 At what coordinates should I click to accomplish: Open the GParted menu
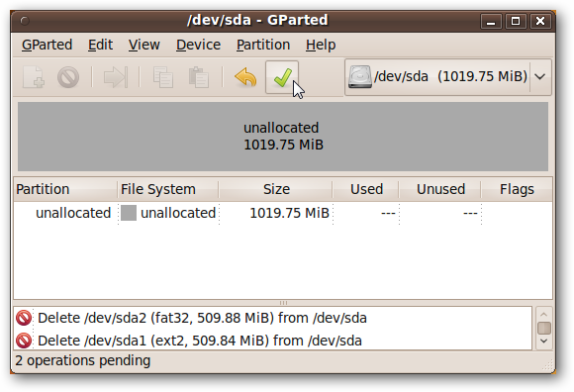(x=47, y=45)
